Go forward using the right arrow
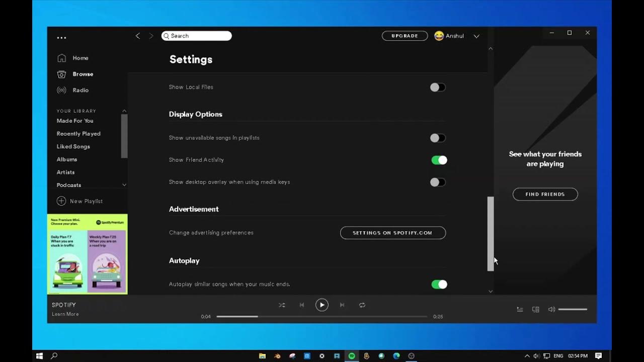Screen dimensions: 644x362 (x=151, y=36)
